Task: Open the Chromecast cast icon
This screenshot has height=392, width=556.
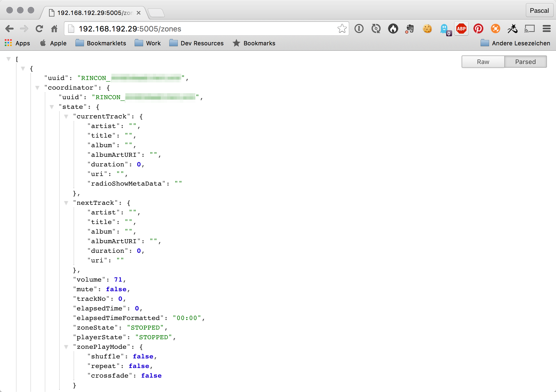Action: pos(529,29)
